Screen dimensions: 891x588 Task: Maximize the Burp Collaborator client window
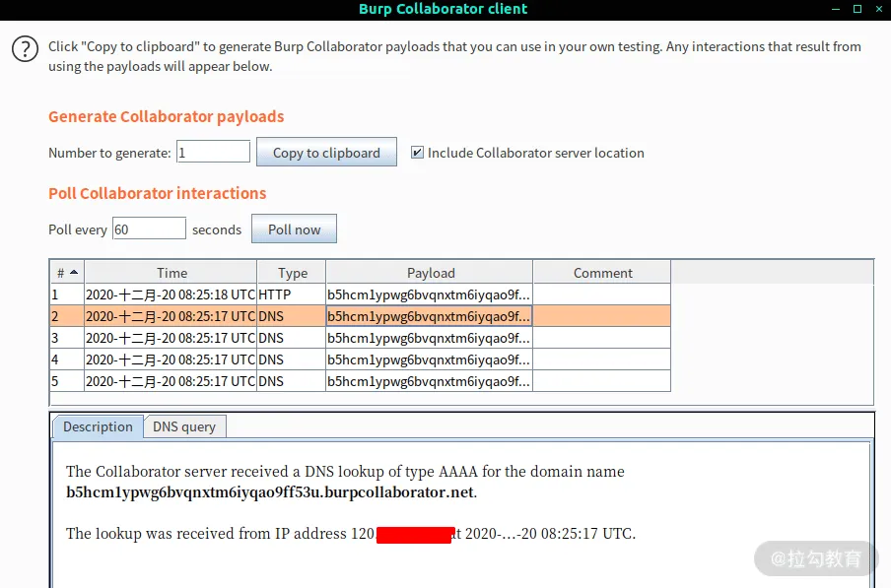[x=857, y=9]
